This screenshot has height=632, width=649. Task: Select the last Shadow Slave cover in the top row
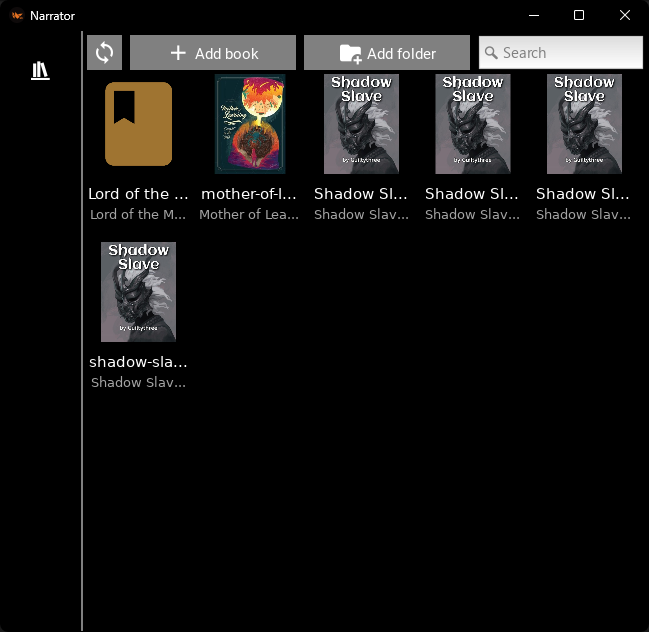[x=583, y=124]
